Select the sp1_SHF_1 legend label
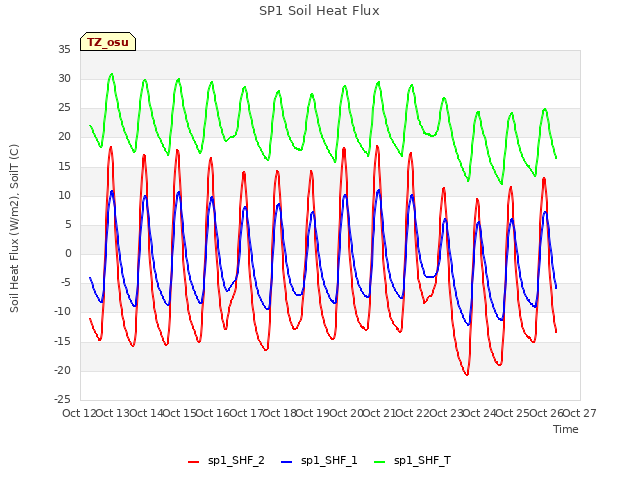 click(x=329, y=461)
